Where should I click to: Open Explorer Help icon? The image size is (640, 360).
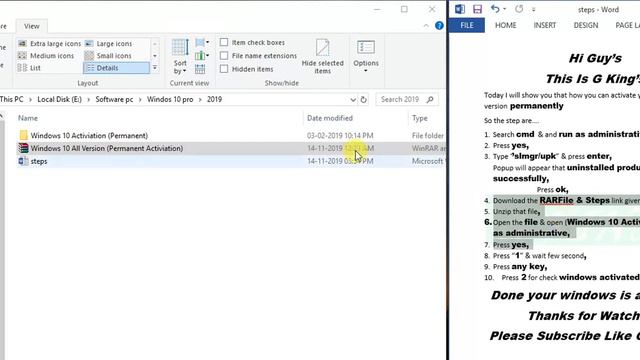click(x=439, y=26)
